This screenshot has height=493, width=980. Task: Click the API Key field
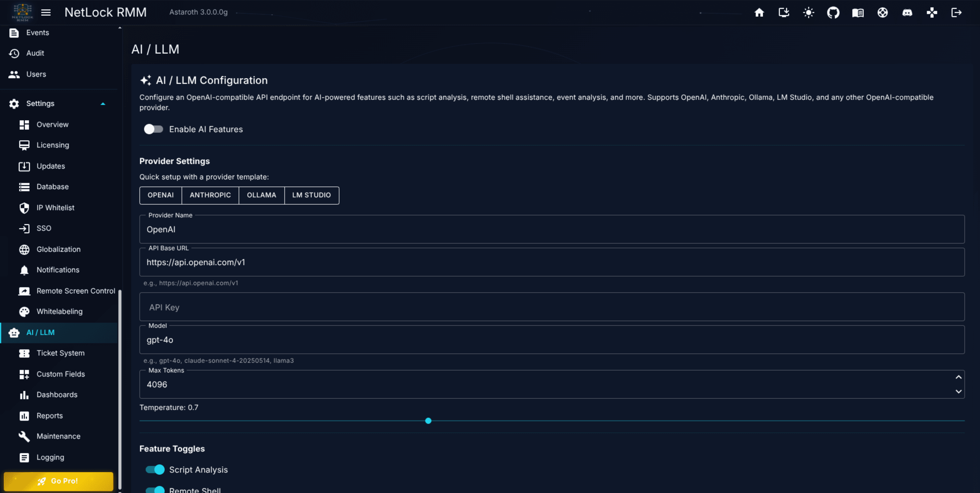[x=552, y=307]
